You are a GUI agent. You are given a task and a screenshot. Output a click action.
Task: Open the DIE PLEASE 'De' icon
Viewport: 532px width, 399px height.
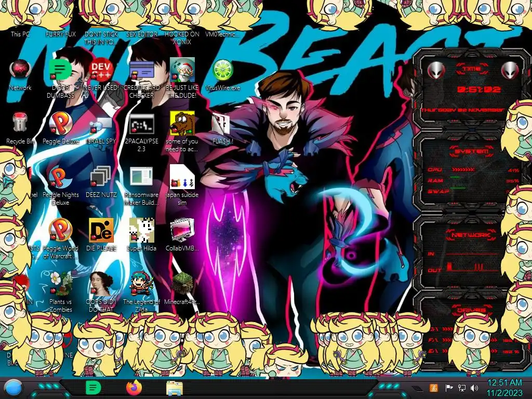[x=101, y=230]
